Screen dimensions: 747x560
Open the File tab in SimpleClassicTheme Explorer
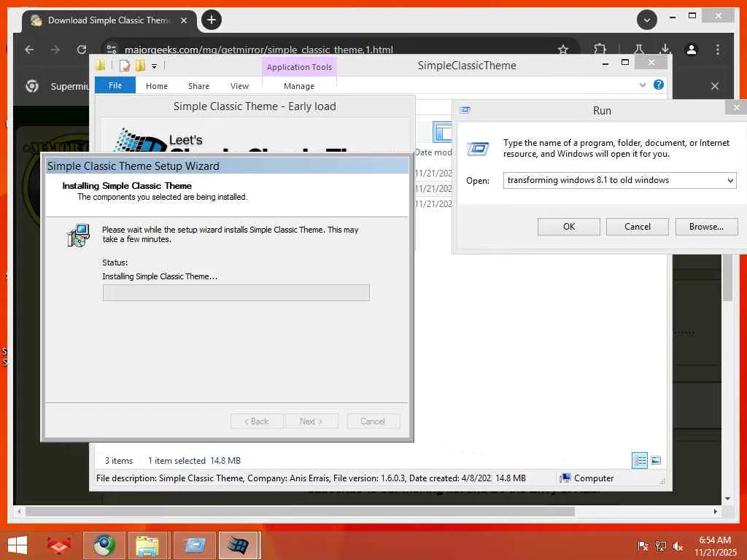[x=115, y=86]
